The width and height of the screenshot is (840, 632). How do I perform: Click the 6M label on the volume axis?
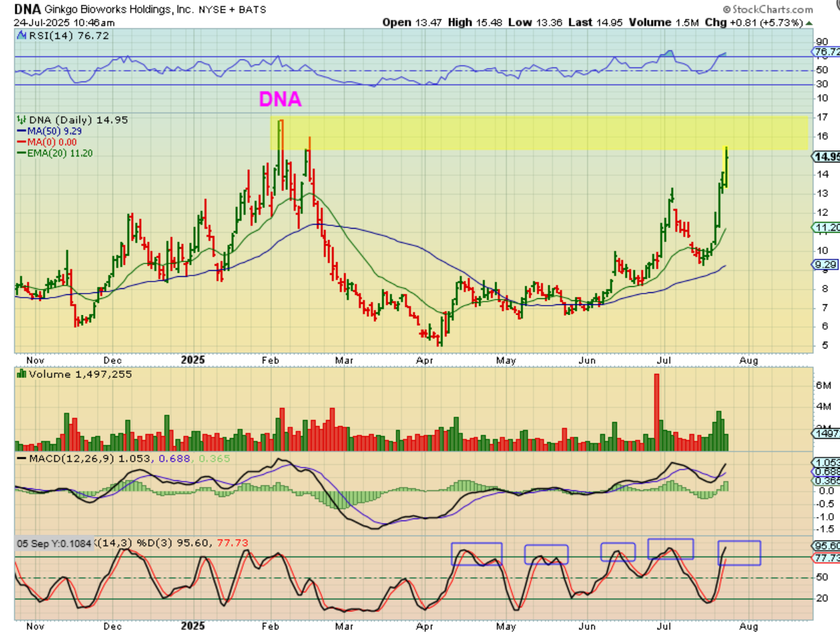[x=823, y=387]
